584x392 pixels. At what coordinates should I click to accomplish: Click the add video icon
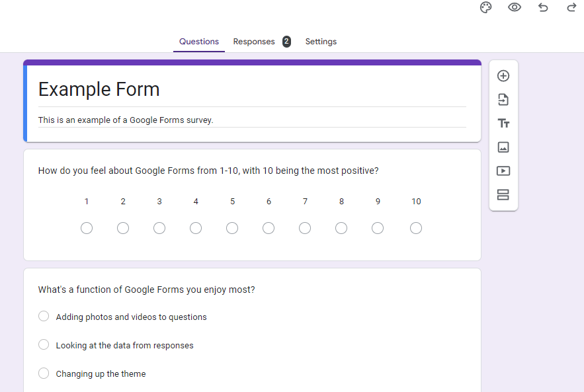point(503,171)
